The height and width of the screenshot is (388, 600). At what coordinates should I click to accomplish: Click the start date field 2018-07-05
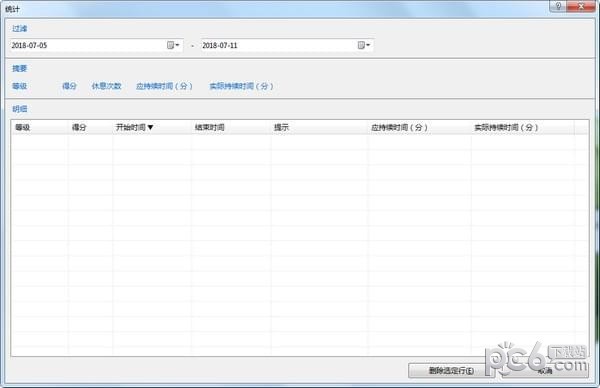click(96, 45)
